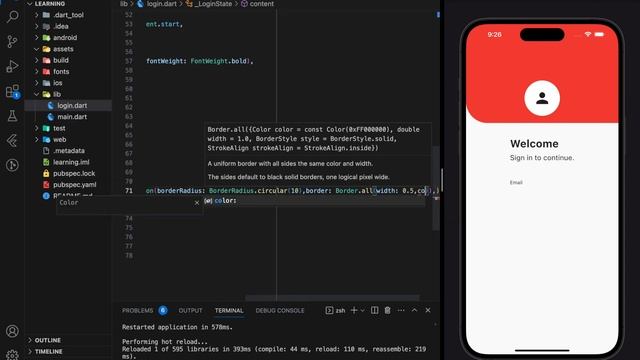Switch to the OUTPUT tab
Viewport: 640px width, 360px height.
pos(190,311)
